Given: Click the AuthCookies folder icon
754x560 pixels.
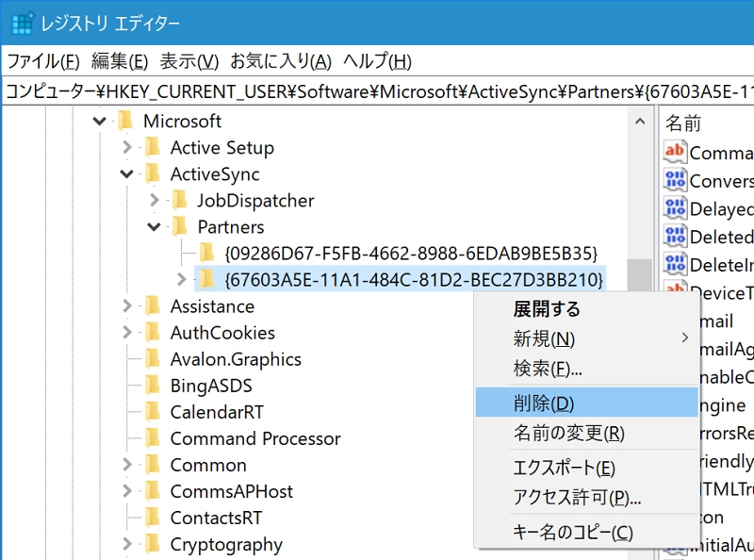Looking at the screenshot, I should click(153, 333).
